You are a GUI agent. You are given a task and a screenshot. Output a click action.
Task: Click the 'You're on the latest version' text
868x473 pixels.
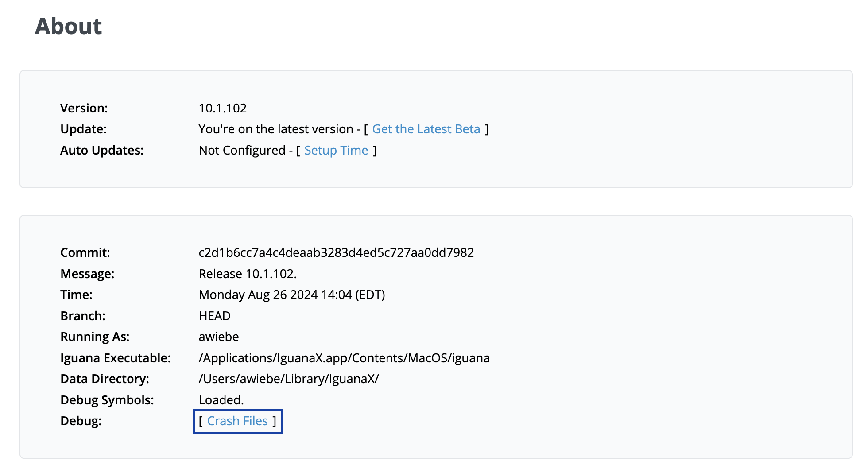275,129
